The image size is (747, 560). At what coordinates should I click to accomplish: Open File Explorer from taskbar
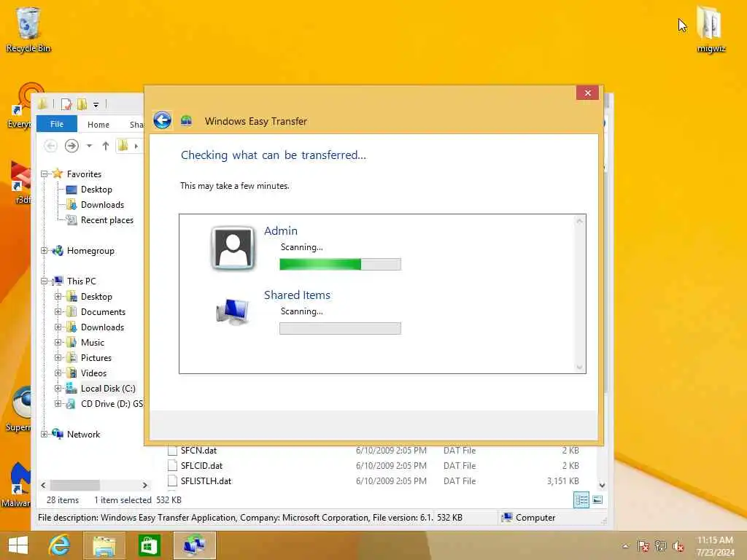click(104, 545)
